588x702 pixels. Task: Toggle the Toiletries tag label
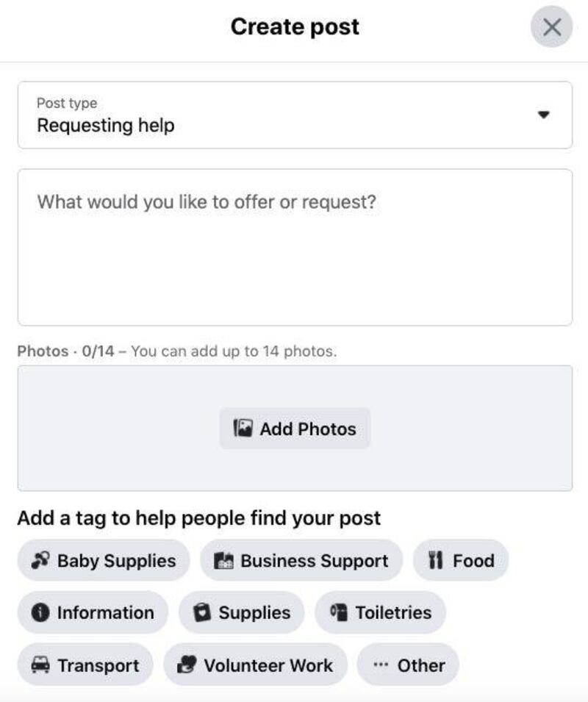pyautogui.click(x=393, y=613)
